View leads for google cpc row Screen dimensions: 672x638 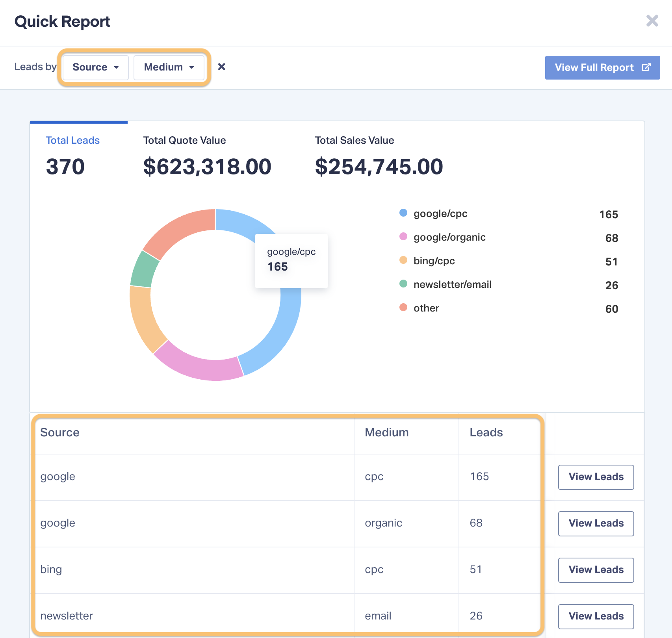coord(596,477)
